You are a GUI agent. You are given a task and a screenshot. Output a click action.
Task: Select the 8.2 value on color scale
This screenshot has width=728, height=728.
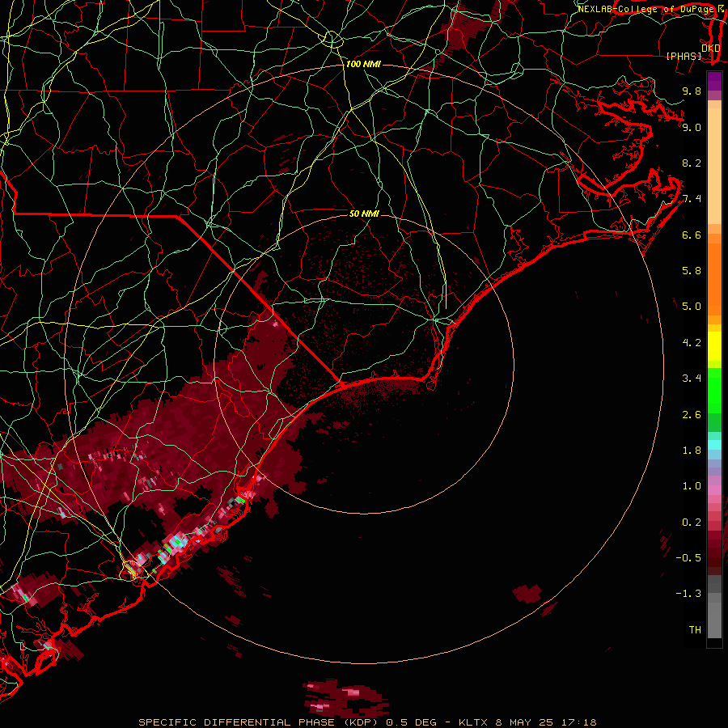[692, 163]
